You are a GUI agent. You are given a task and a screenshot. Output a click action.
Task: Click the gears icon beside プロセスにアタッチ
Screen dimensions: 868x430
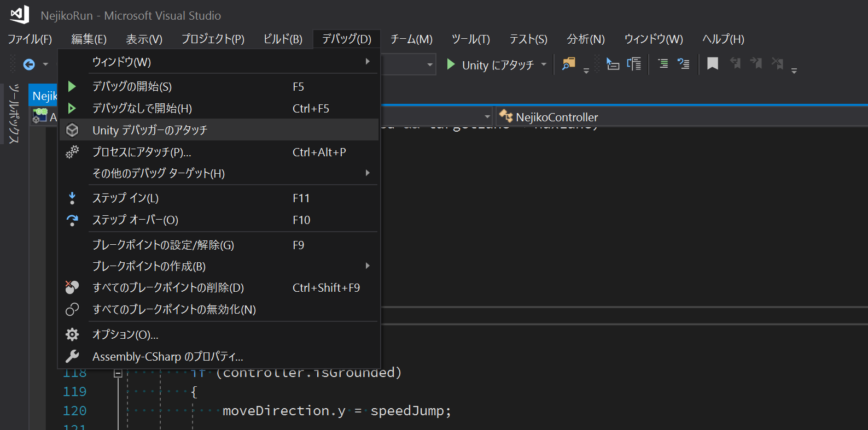point(72,152)
